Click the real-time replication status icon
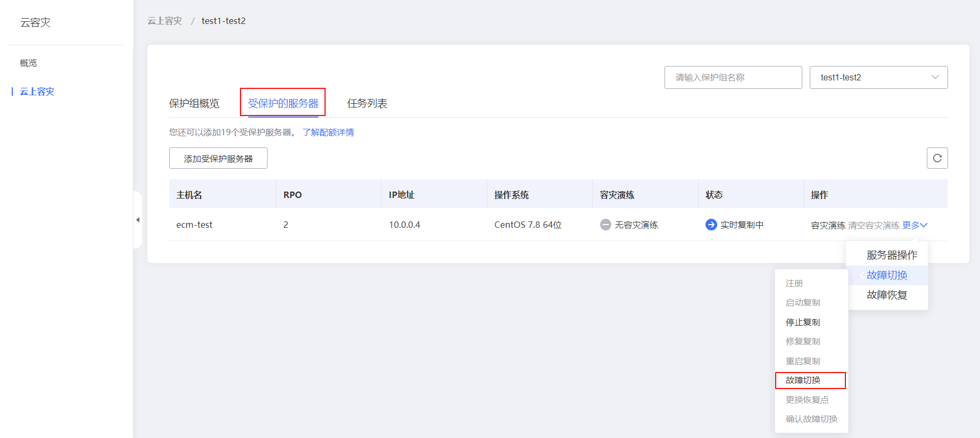980x438 pixels. click(711, 225)
